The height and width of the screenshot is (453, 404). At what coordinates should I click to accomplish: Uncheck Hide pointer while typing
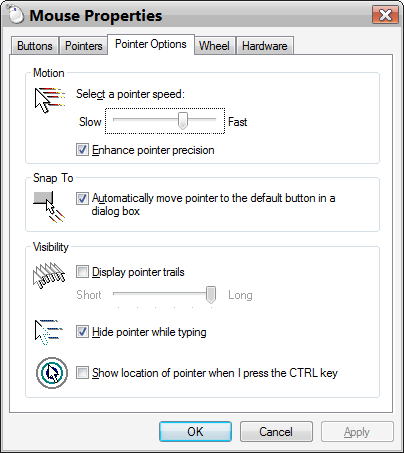coord(82,332)
